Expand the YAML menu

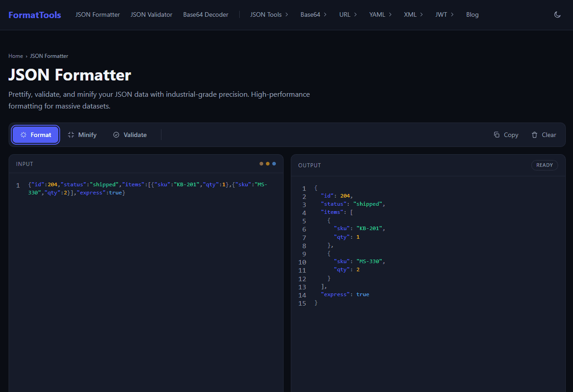[380, 14]
